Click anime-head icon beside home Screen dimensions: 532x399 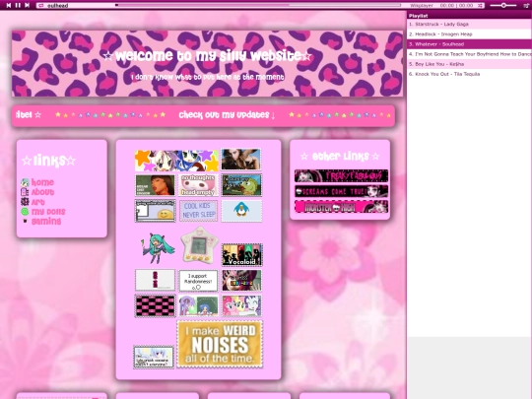pyautogui.click(x=25, y=182)
